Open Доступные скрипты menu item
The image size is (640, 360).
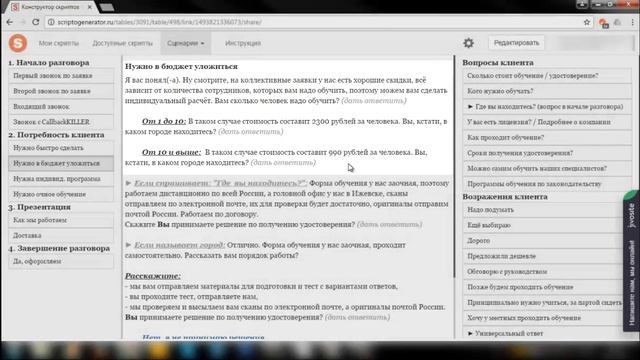[122, 43]
